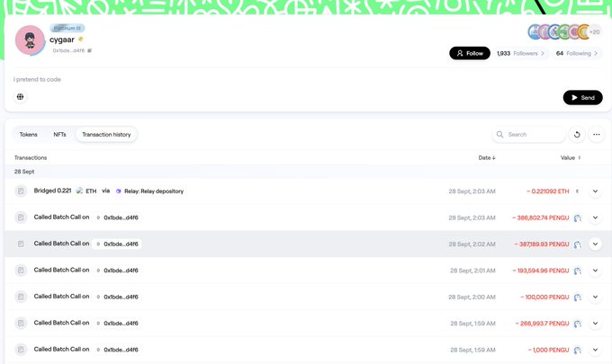Open cygaar's profile avatar
The width and height of the screenshot is (612, 364).
(x=30, y=40)
